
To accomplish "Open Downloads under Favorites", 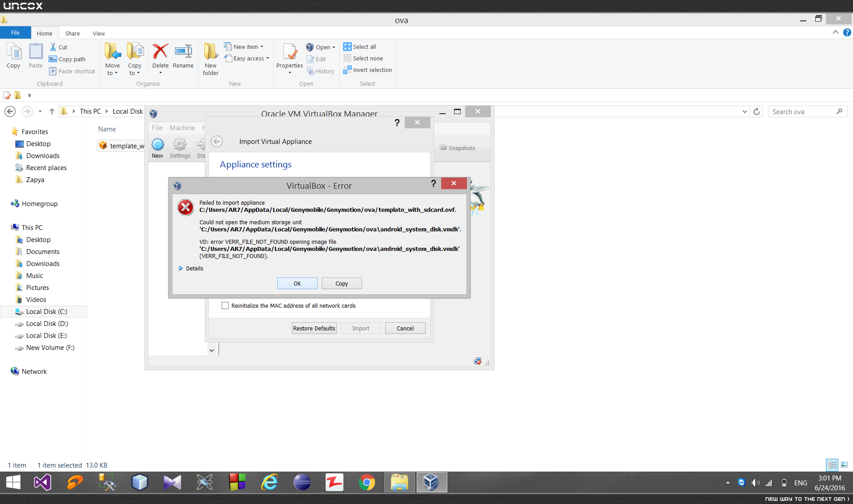I will click(x=43, y=155).
